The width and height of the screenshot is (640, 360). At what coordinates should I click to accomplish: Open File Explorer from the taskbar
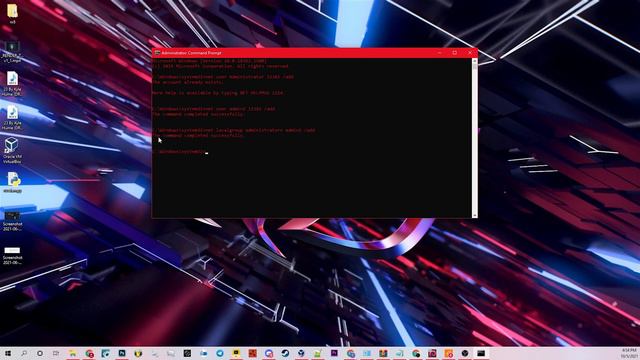[73, 353]
